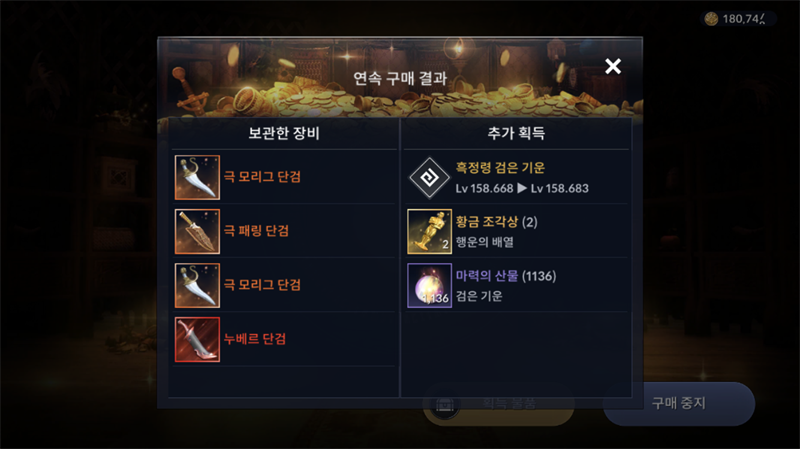Image resolution: width=800 pixels, height=449 pixels.
Task: Click the second 극 모리그 단검 dagger icon
Action: point(197,286)
